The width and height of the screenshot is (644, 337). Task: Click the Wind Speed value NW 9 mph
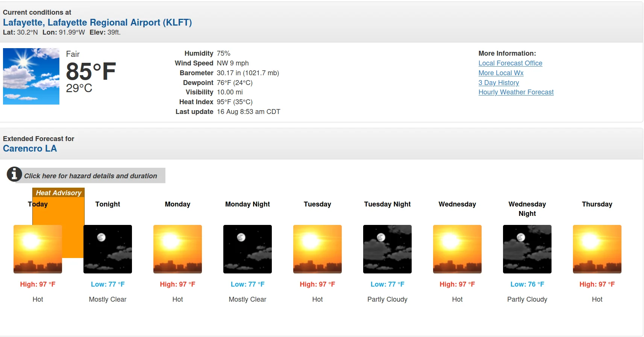click(233, 63)
